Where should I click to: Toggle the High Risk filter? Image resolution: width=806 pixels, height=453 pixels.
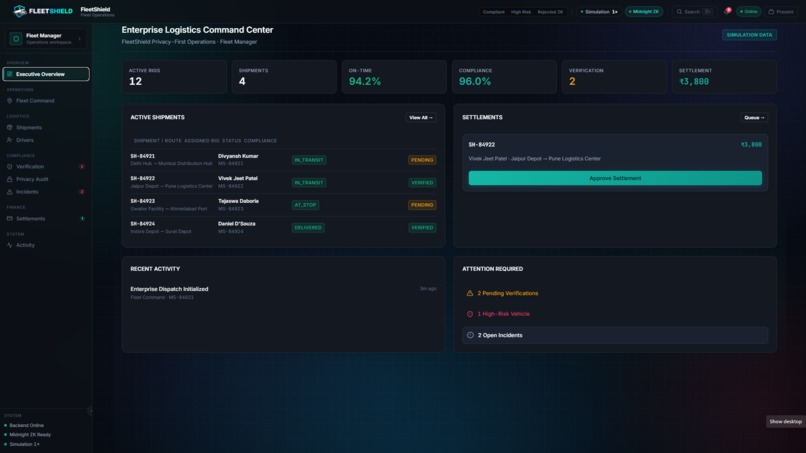coord(521,12)
